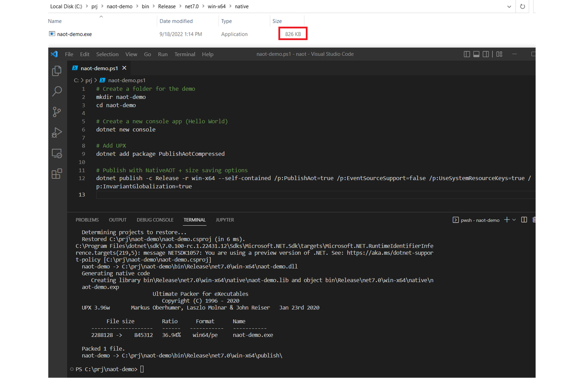Open the Customize Layout icon
This screenshot has width=588, height=378.
499,54
